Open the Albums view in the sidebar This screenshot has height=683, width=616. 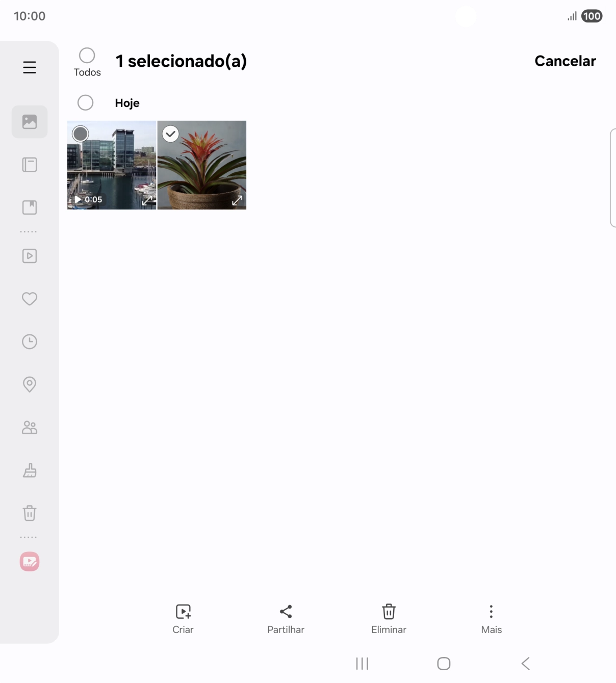tap(30, 165)
